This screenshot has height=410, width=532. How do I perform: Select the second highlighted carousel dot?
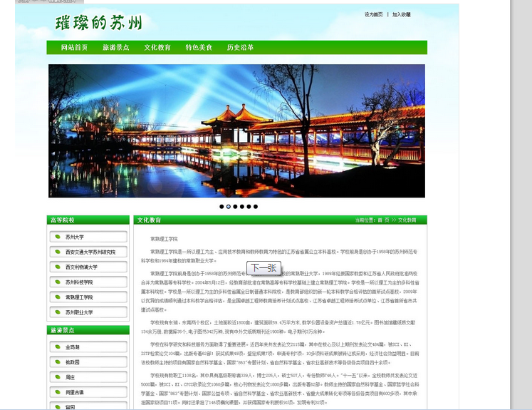[228, 207]
